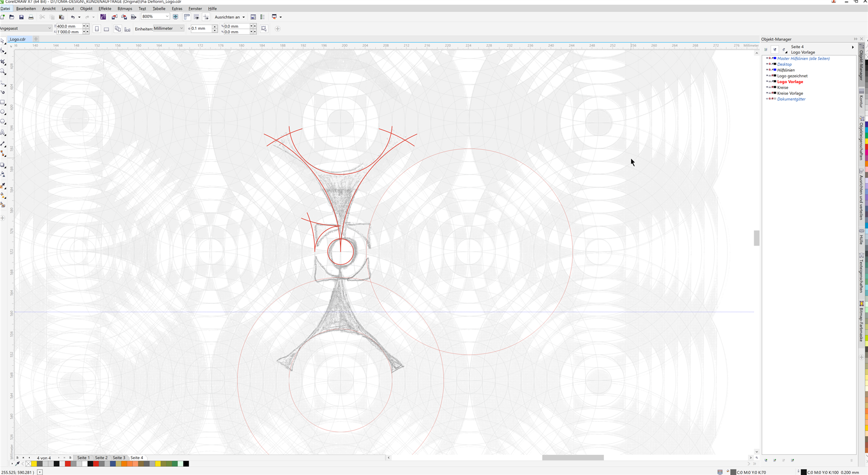Viewport: 868px width, 475px height.
Task: Add new document tab with plus button
Action: coord(36,39)
